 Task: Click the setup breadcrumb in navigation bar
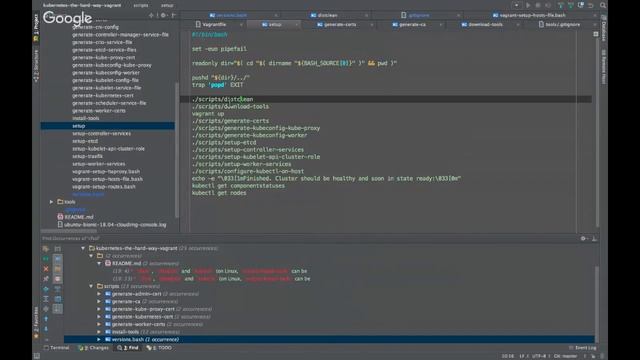[167, 5]
